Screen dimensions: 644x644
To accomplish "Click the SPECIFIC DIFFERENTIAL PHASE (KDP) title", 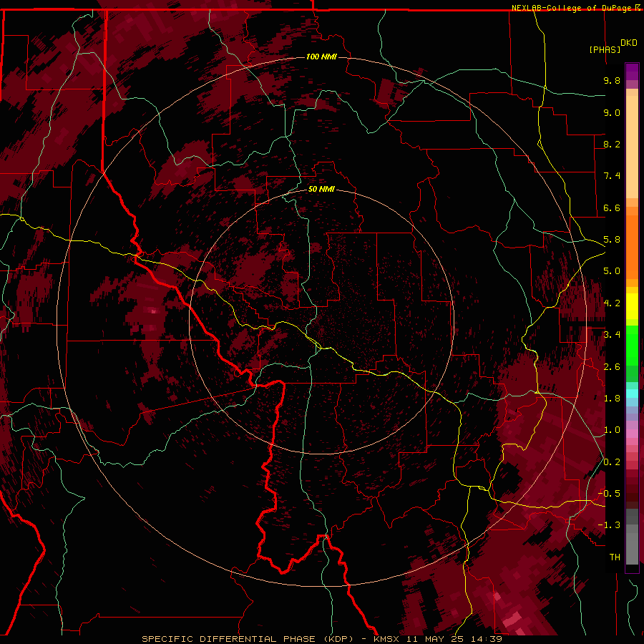I will 248,639.
